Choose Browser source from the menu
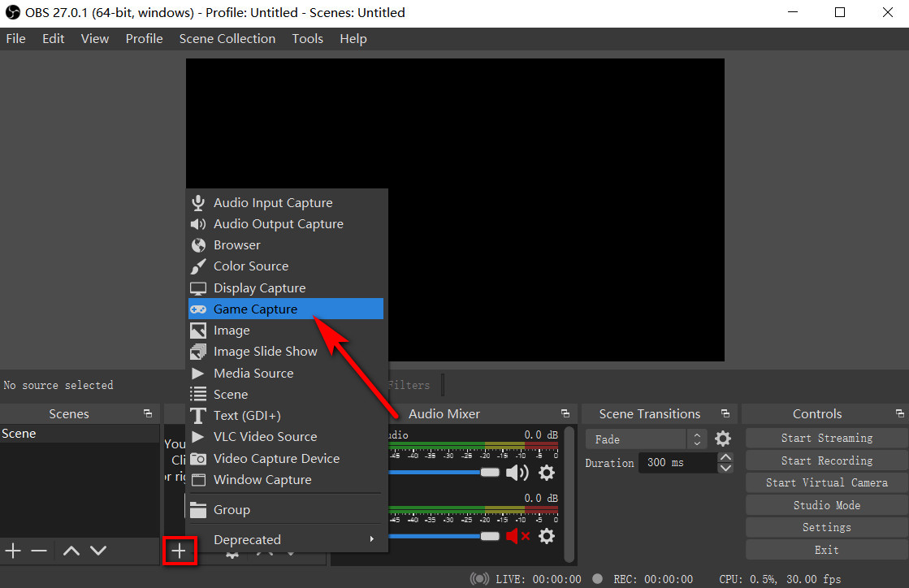 [286, 245]
